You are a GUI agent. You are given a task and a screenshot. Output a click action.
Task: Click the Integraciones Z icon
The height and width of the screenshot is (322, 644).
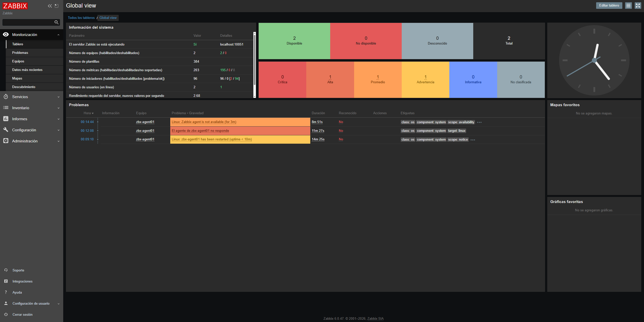[x=6, y=281]
